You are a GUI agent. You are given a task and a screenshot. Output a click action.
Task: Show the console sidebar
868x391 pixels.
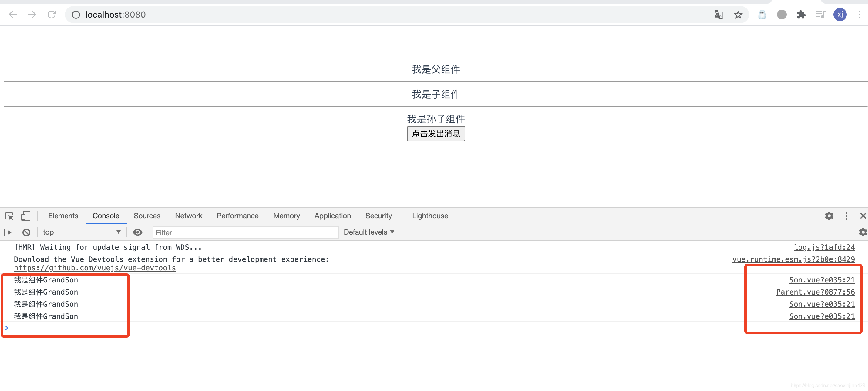[8, 232]
